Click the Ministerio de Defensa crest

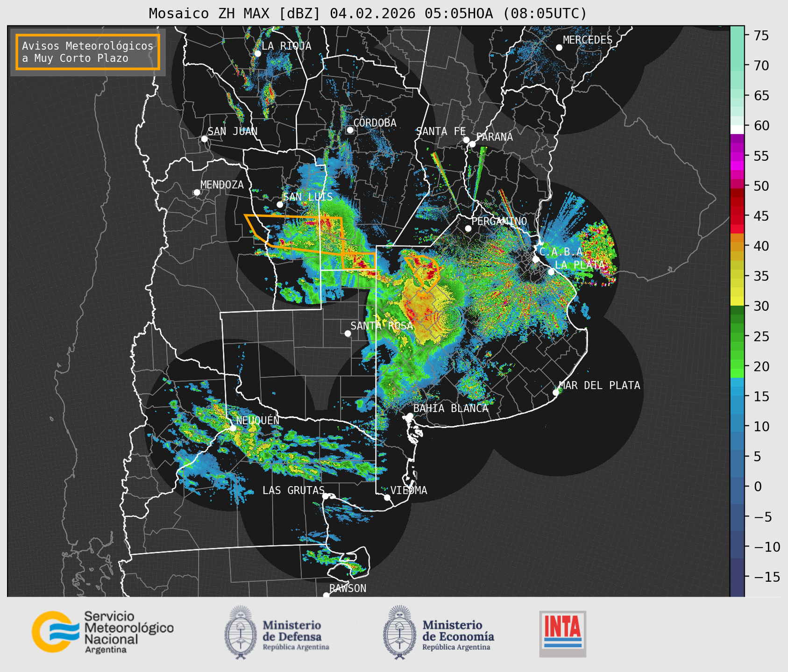241,632
